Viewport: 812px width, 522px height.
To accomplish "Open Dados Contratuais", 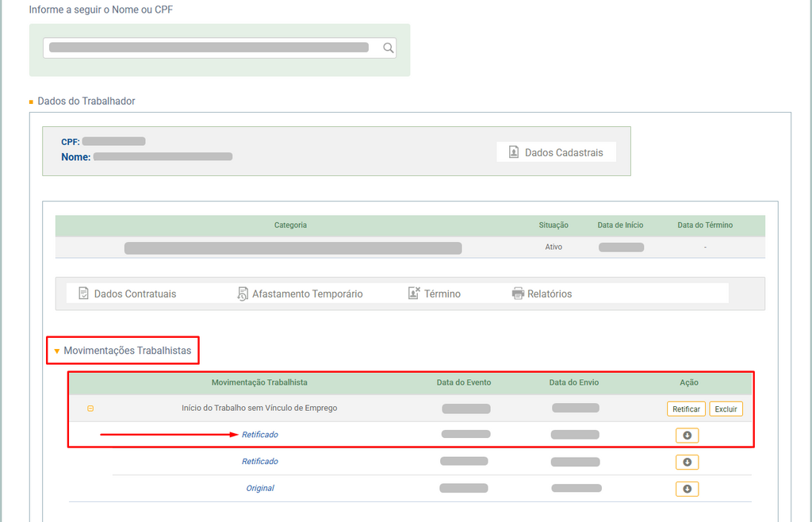I will coord(127,294).
